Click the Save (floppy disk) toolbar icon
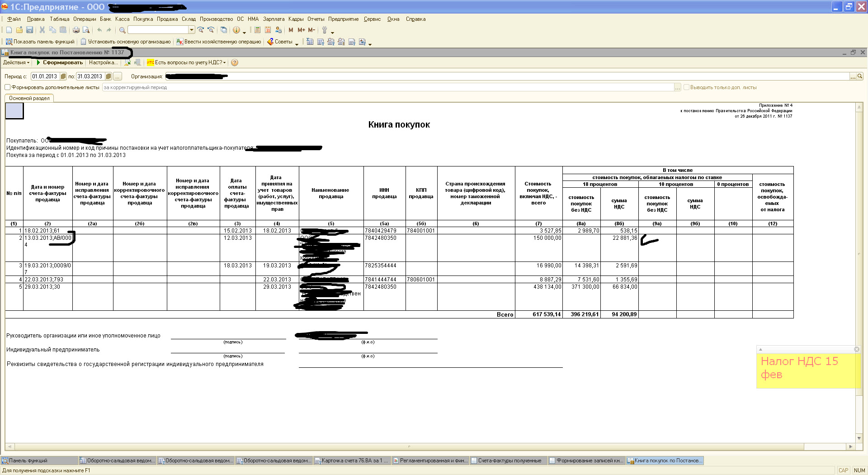This screenshot has width=868, height=475. pyautogui.click(x=29, y=30)
